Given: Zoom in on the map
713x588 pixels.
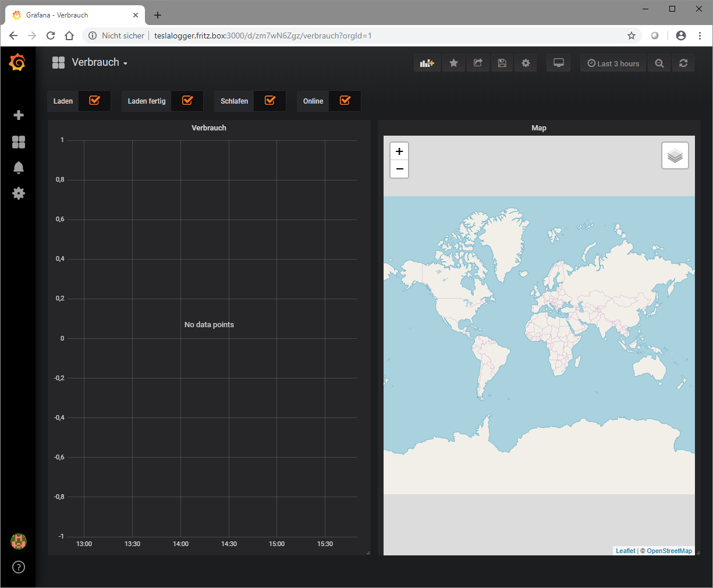Looking at the screenshot, I should point(399,151).
